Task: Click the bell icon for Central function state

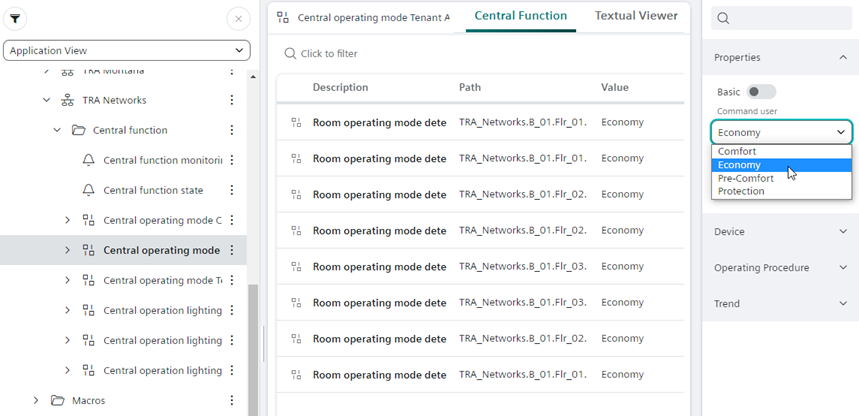Action: point(89,190)
